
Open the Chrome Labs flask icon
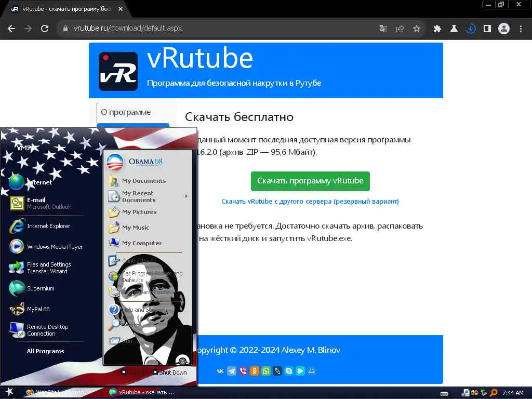tap(454, 29)
